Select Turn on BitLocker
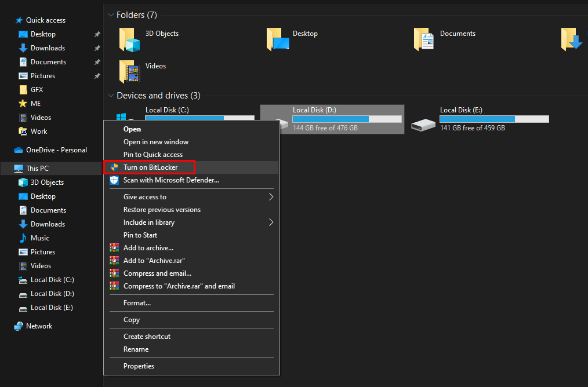Viewport: 588px width, 387px height. [150, 167]
